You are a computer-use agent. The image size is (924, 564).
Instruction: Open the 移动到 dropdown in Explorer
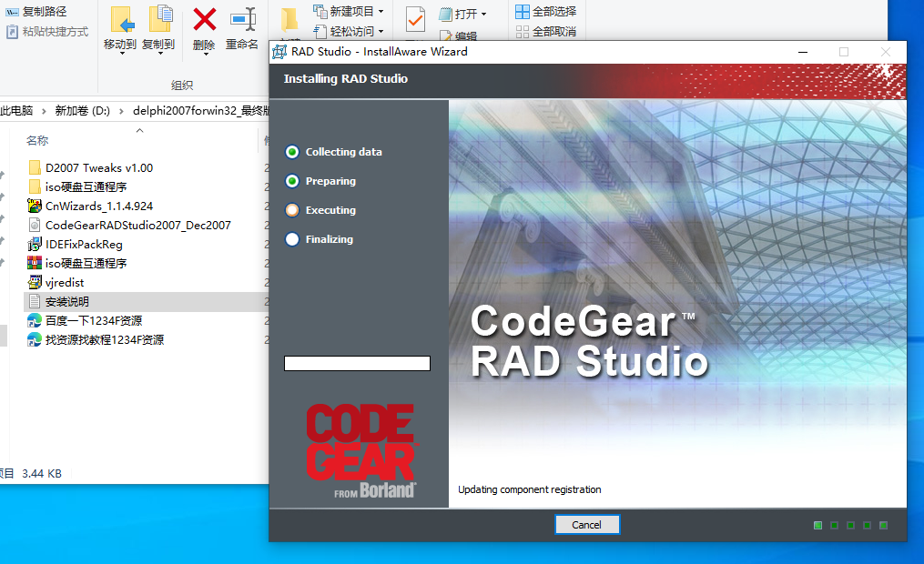pyautogui.click(x=122, y=54)
